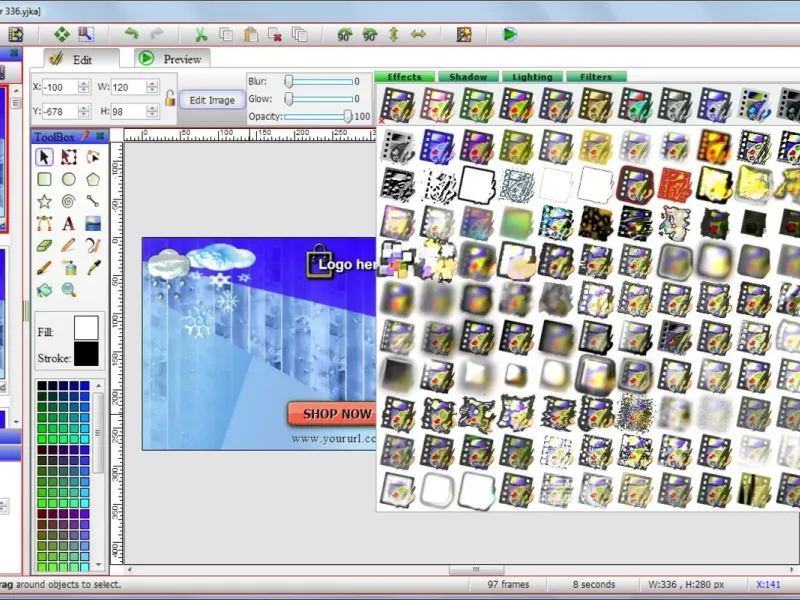Rotate right 90 degrees
Viewport: 800px width, 600px height.
coord(369,34)
